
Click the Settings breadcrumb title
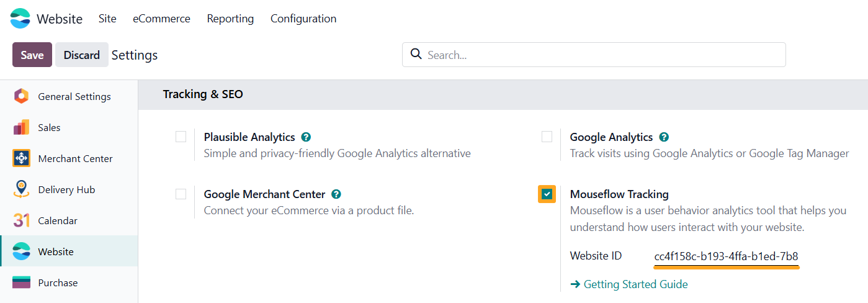click(135, 55)
